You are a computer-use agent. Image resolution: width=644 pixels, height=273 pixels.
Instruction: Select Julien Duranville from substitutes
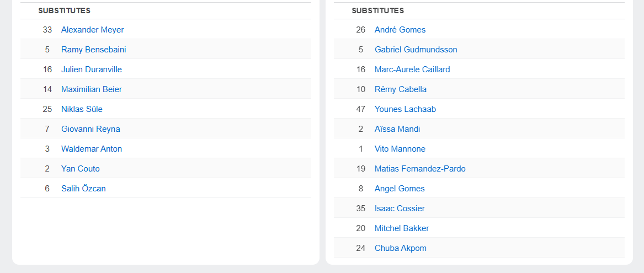91,69
